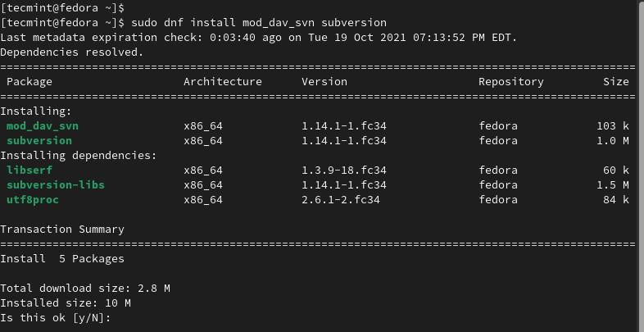
Task: Click the Version column header
Action: coord(324,82)
